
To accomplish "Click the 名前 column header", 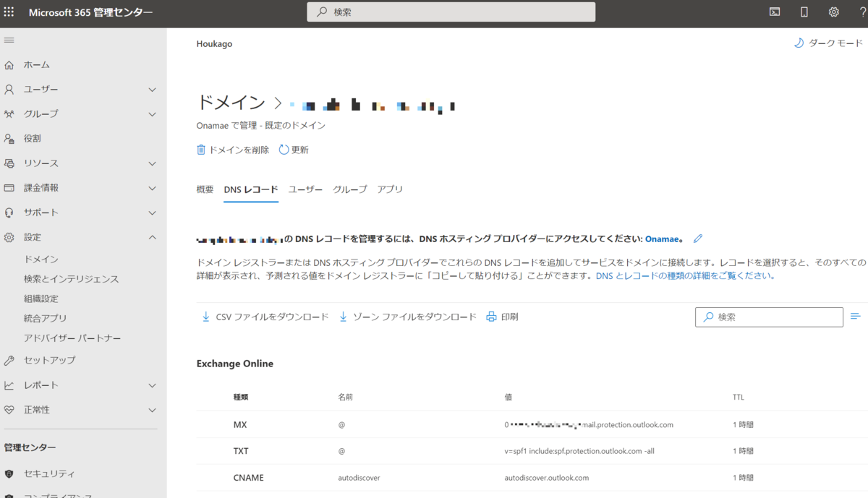I will (x=346, y=397).
